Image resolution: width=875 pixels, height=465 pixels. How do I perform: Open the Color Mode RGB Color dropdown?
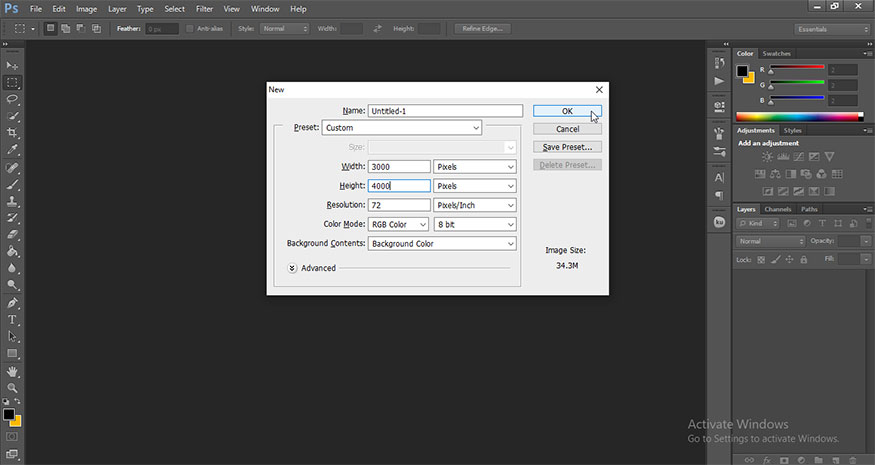[398, 224]
